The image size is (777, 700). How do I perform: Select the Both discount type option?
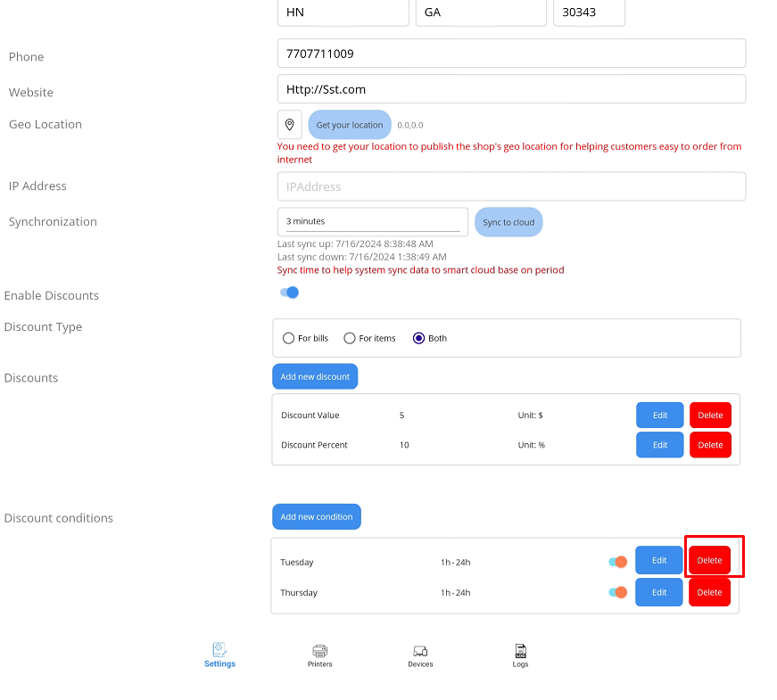click(418, 338)
